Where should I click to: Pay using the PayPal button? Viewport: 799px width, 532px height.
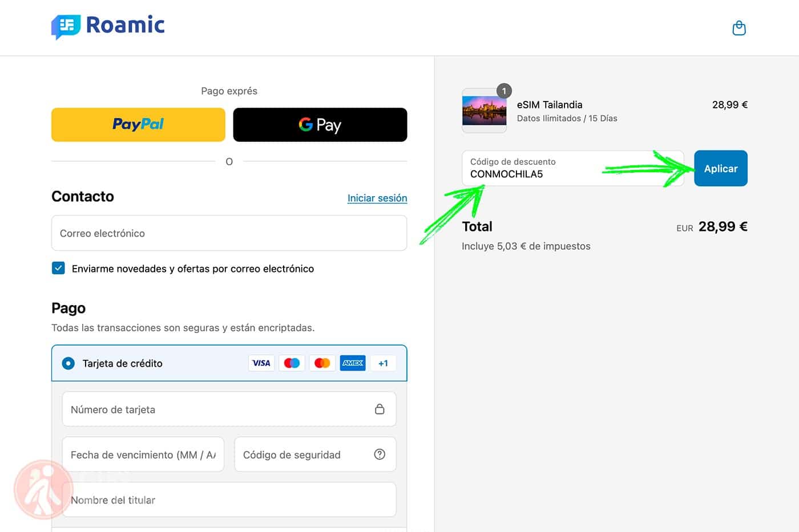138,124
